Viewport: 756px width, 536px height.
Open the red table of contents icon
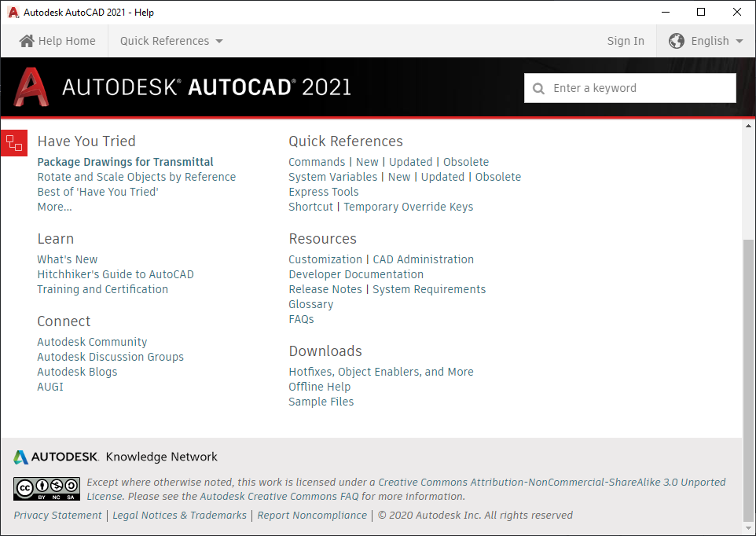pyautogui.click(x=14, y=143)
